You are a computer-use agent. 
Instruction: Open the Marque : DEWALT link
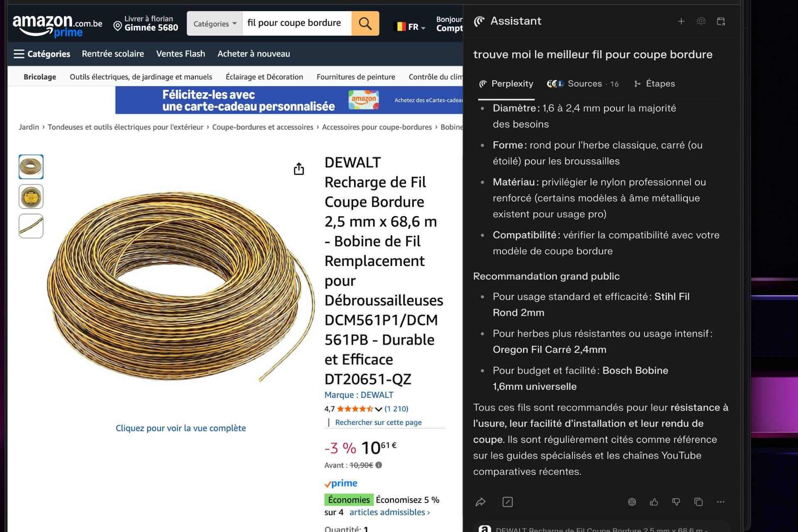[359, 395]
